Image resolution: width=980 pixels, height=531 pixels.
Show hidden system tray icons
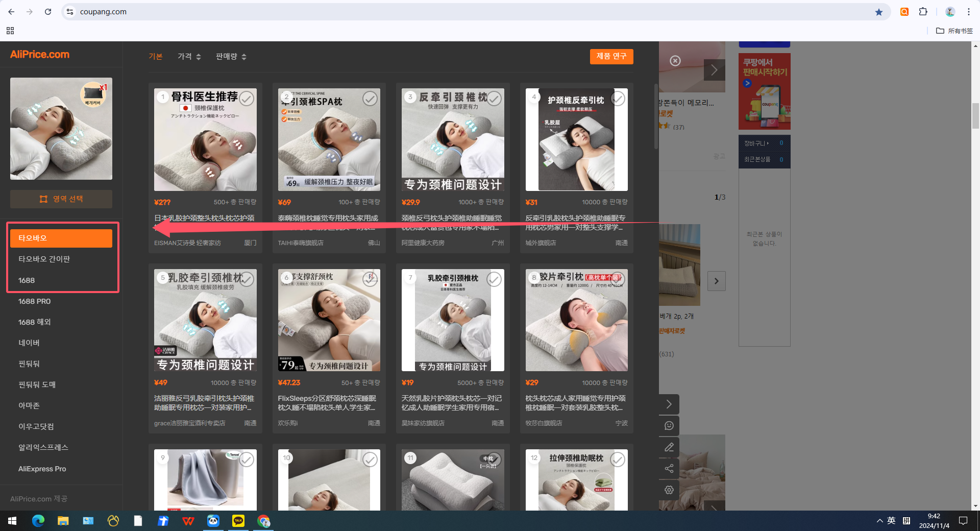click(x=879, y=521)
